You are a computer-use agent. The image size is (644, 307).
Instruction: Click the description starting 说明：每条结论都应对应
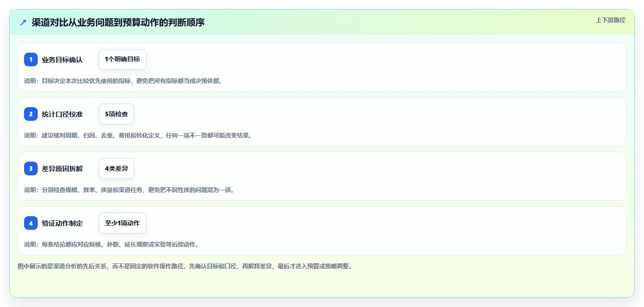[x=112, y=244]
